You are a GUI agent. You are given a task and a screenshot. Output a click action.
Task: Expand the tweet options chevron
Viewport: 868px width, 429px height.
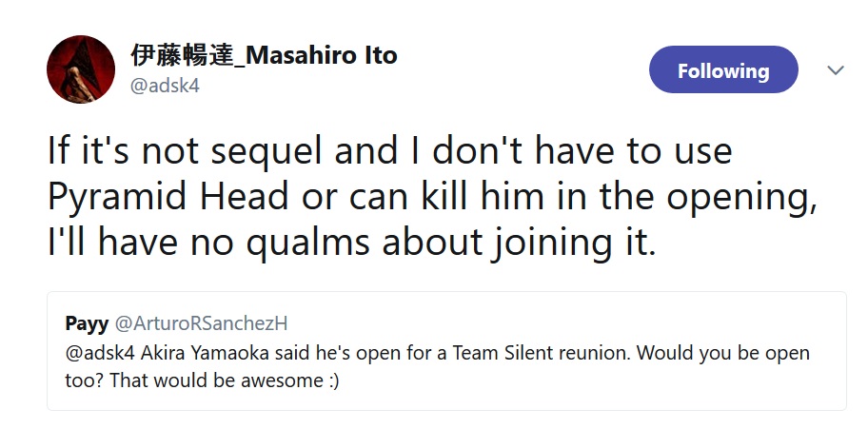click(836, 70)
